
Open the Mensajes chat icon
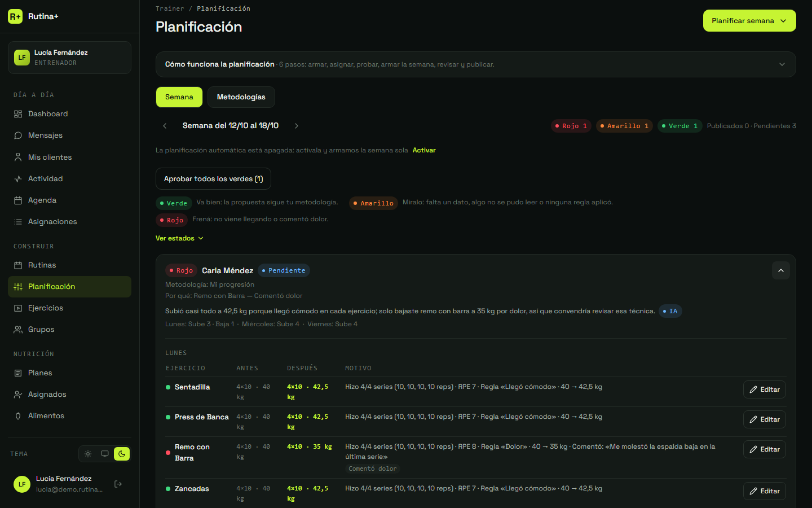click(18, 135)
